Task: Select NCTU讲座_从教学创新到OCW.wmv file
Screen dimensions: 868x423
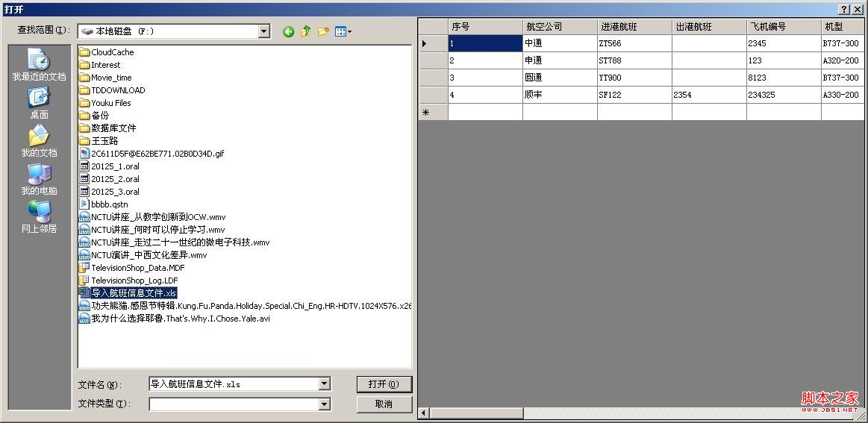Action: (152, 217)
